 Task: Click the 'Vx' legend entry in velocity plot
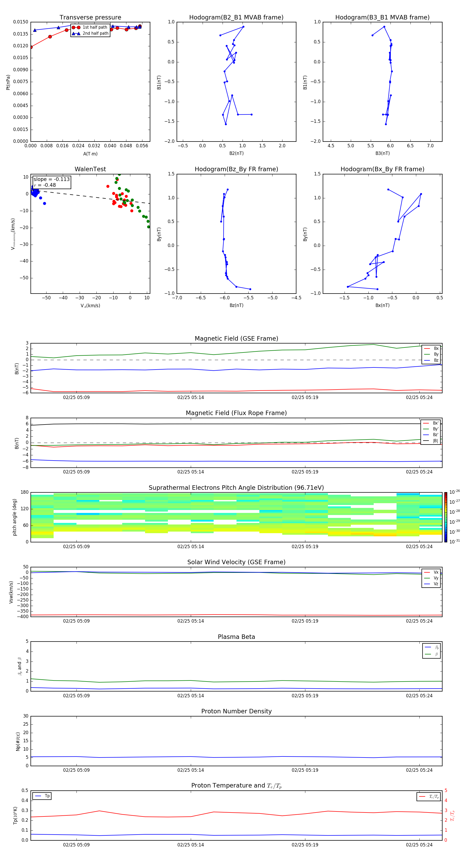[x=431, y=572]
